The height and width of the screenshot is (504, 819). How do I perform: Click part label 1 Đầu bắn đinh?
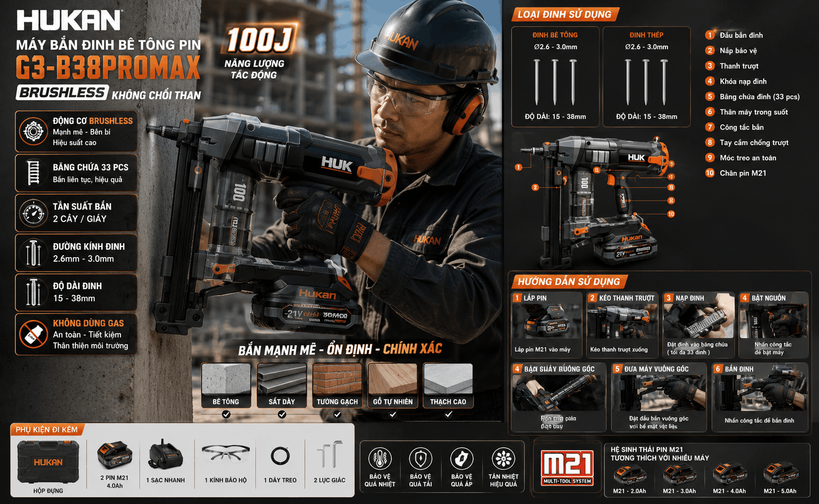pyautogui.click(x=734, y=35)
